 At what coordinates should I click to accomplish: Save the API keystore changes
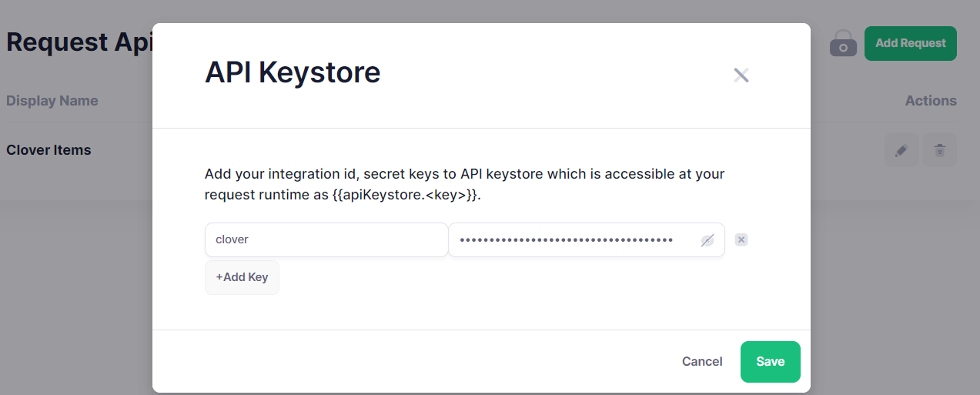tap(770, 362)
